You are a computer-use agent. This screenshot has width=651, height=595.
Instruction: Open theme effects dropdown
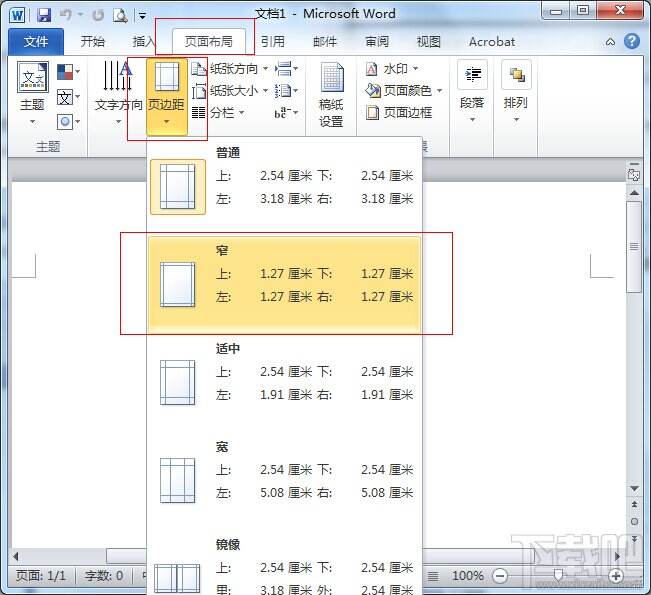click(68, 122)
